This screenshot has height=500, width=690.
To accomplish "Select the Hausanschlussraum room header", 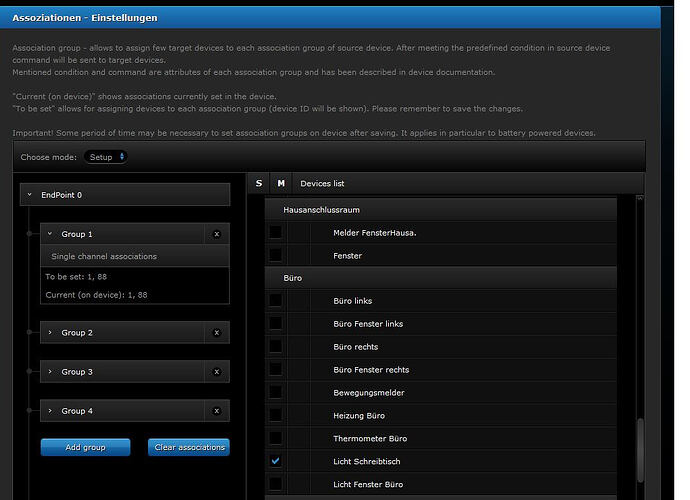I will point(440,210).
